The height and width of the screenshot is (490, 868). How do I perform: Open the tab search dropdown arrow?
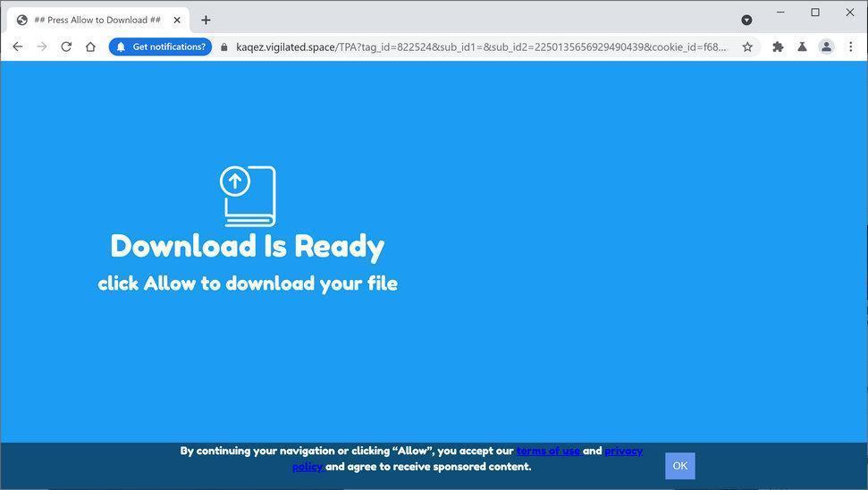point(746,20)
